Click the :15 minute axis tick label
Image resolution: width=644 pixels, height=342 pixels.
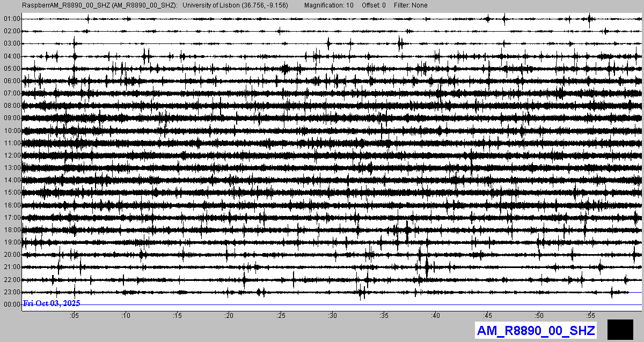click(x=177, y=316)
